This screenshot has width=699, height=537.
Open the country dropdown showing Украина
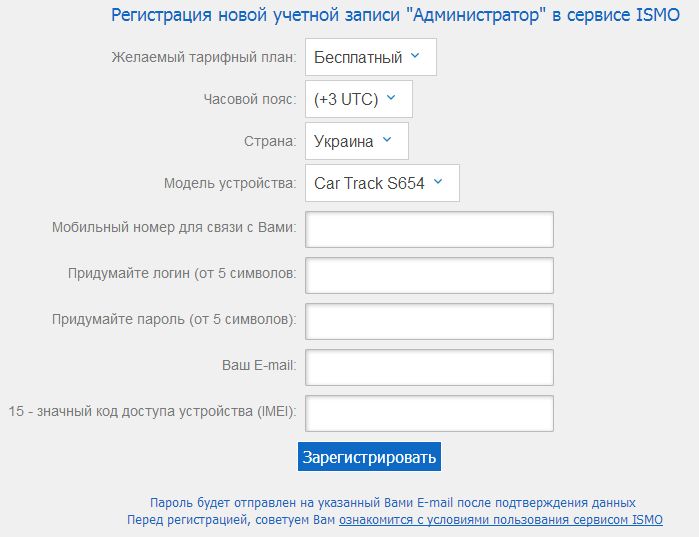pyautogui.click(x=356, y=141)
